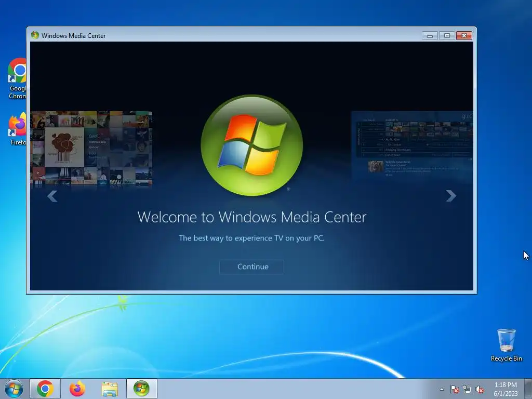This screenshot has width=532, height=399.
Task: Click the Welcome to Windows Media Center heading
Action: coord(252,217)
